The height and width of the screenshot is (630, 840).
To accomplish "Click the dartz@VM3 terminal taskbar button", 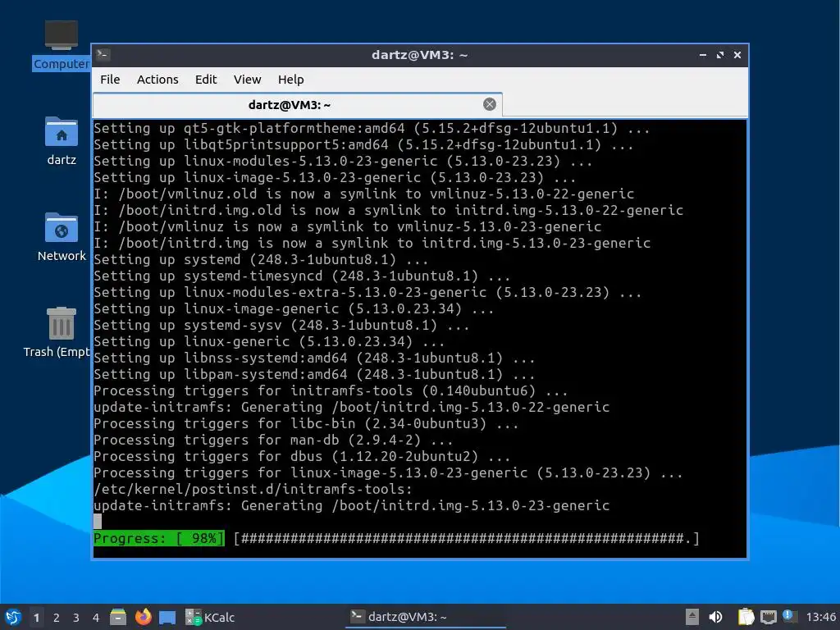I will tap(426, 617).
